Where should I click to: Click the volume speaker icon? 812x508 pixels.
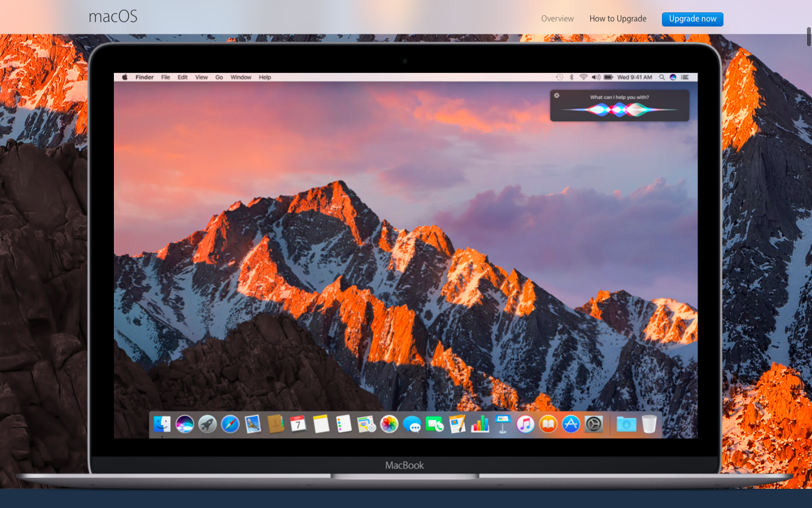(x=596, y=77)
